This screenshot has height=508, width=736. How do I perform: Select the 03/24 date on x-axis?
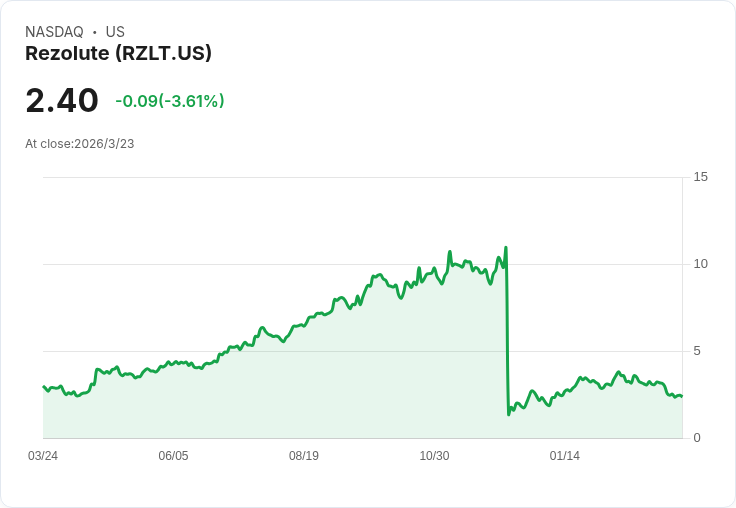click(43, 456)
